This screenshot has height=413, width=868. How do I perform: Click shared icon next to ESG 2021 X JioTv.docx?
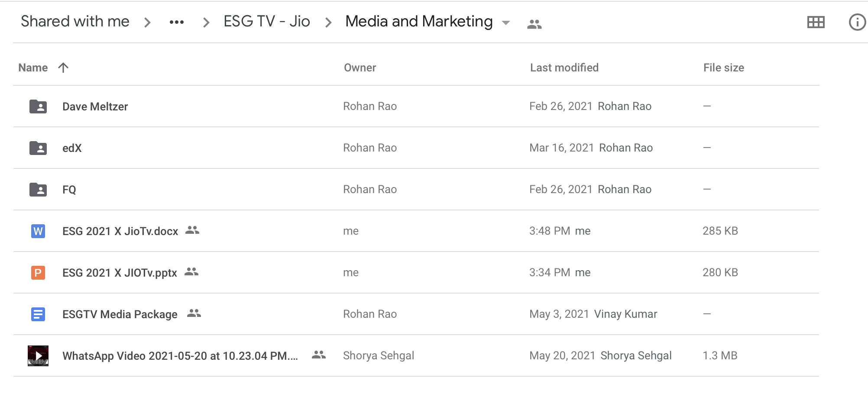point(192,230)
